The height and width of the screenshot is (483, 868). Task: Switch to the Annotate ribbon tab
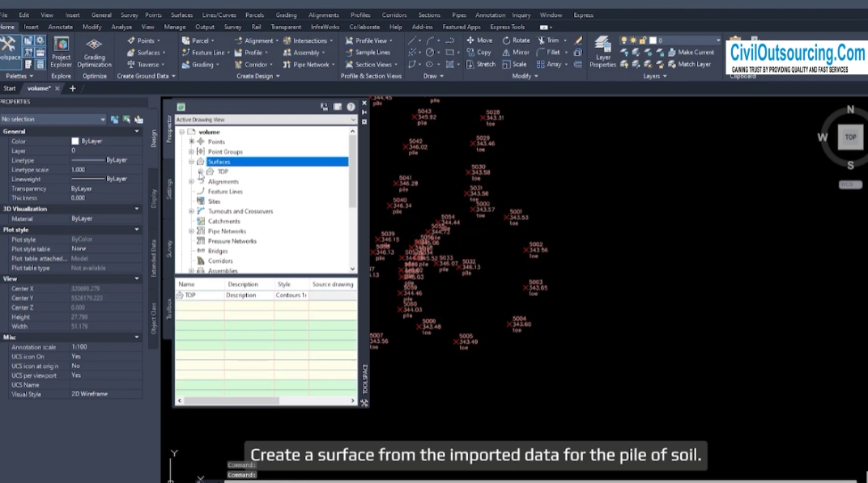(61, 27)
